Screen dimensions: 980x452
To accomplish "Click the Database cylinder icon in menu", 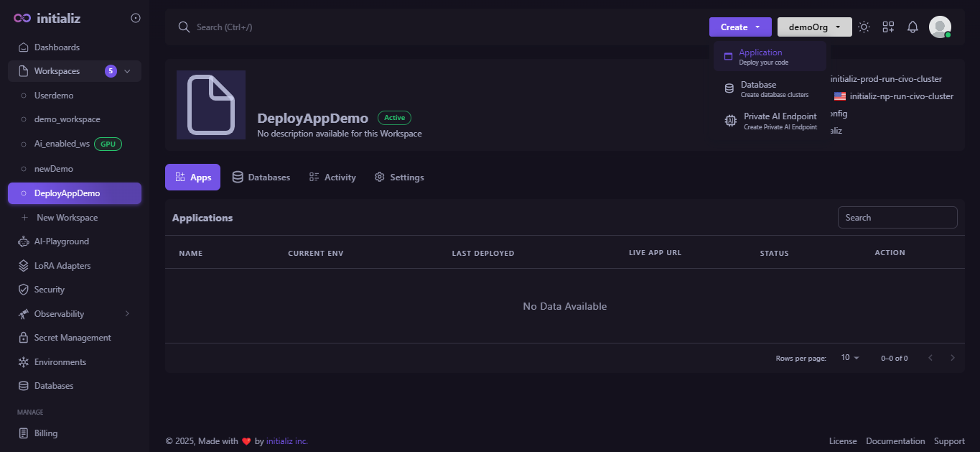I will (729, 89).
